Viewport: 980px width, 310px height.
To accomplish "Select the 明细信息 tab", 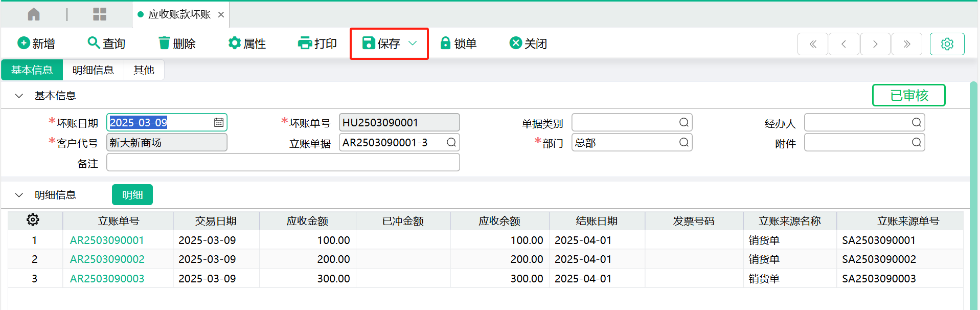I will coord(93,70).
